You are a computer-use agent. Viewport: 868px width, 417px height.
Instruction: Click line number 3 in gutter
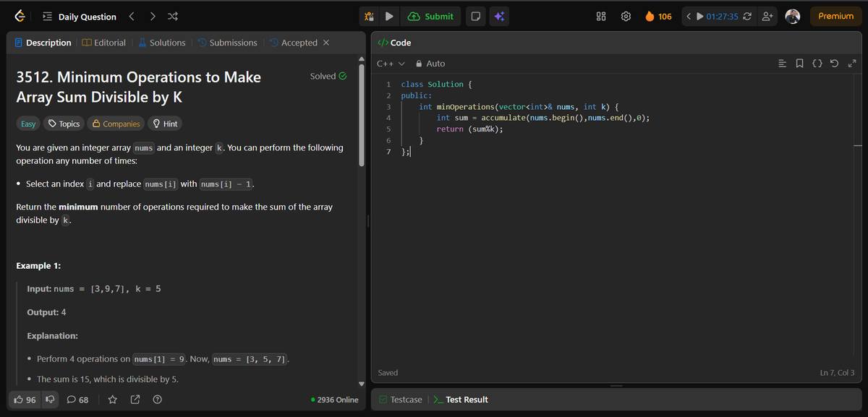pos(388,106)
